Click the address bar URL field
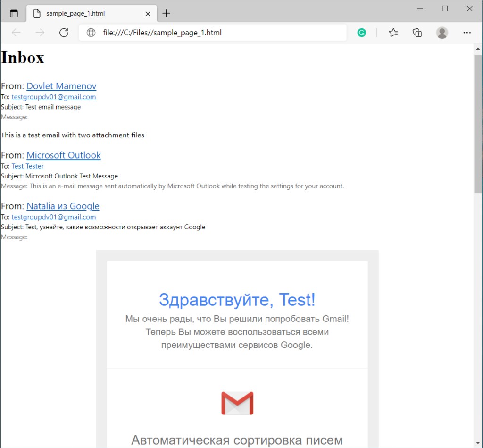Screen dimensions: 483x448 coord(212,33)
